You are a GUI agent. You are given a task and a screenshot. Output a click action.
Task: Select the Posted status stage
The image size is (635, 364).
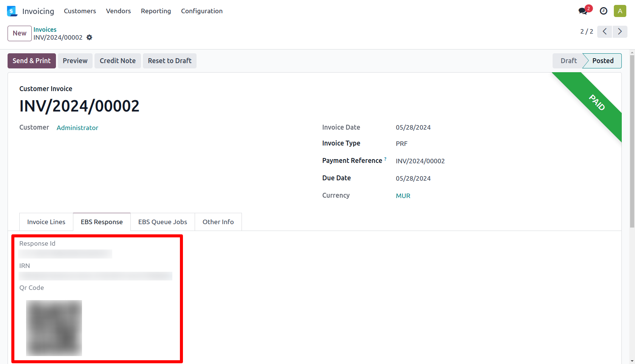(603, 61)
